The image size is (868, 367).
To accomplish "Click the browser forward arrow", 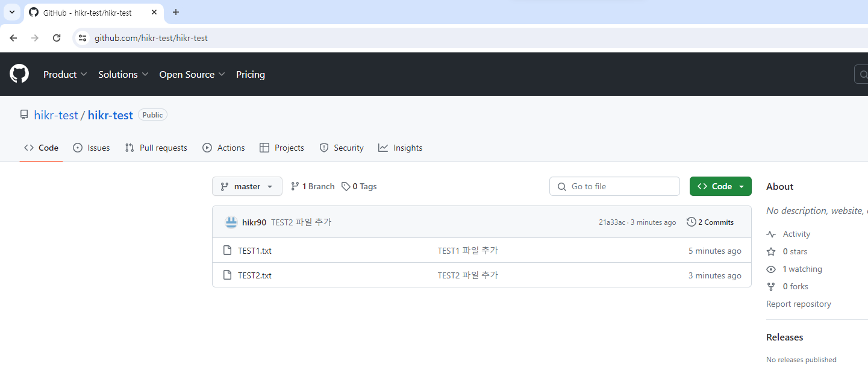I will click(35, 38).
